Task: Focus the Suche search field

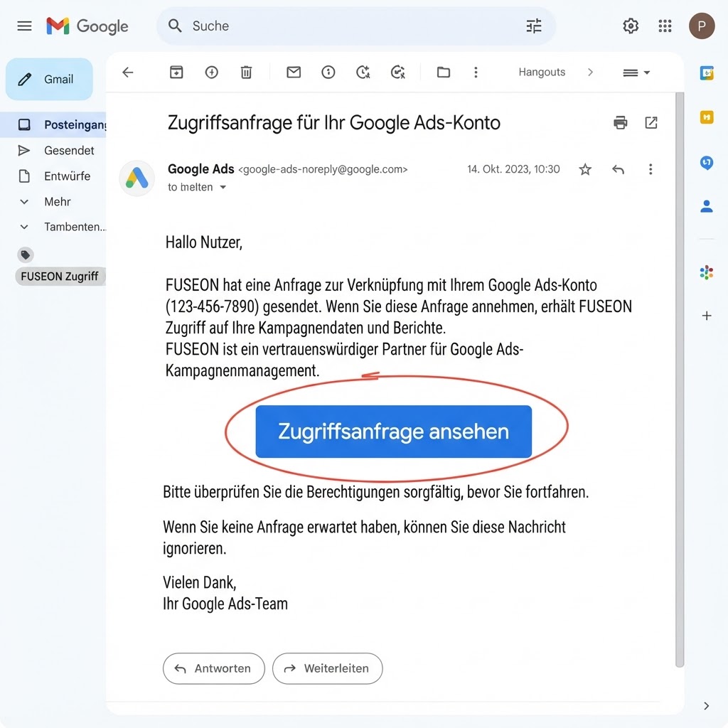Action: 356,26
